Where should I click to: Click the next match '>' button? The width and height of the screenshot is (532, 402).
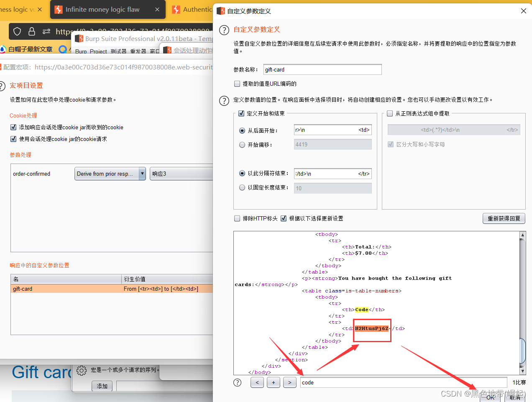click(290, 382)
